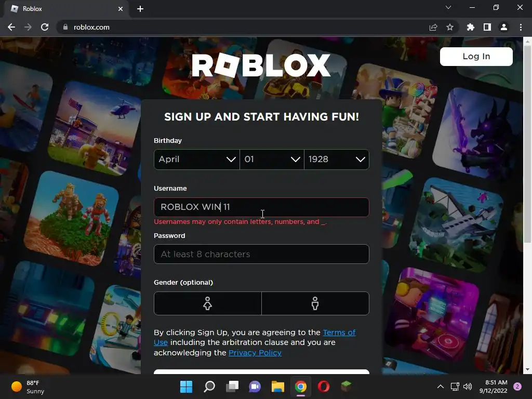
Task: Open the volume tray icon
Action: pyautogui.click(x=468, y=387)
